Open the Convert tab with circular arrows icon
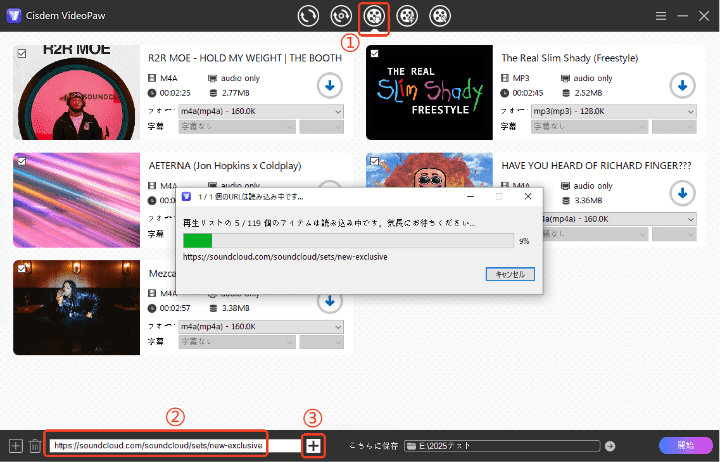Screen dimensions: 720x462 [309, 16]
